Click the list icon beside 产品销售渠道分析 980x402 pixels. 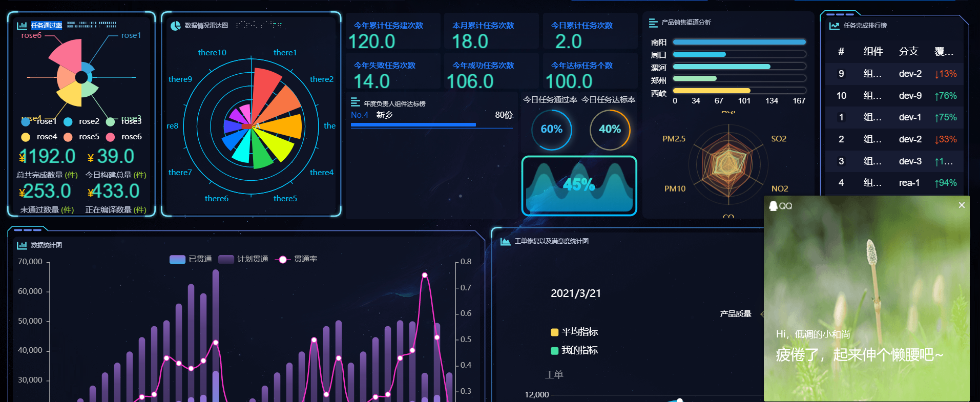(653, 23)
